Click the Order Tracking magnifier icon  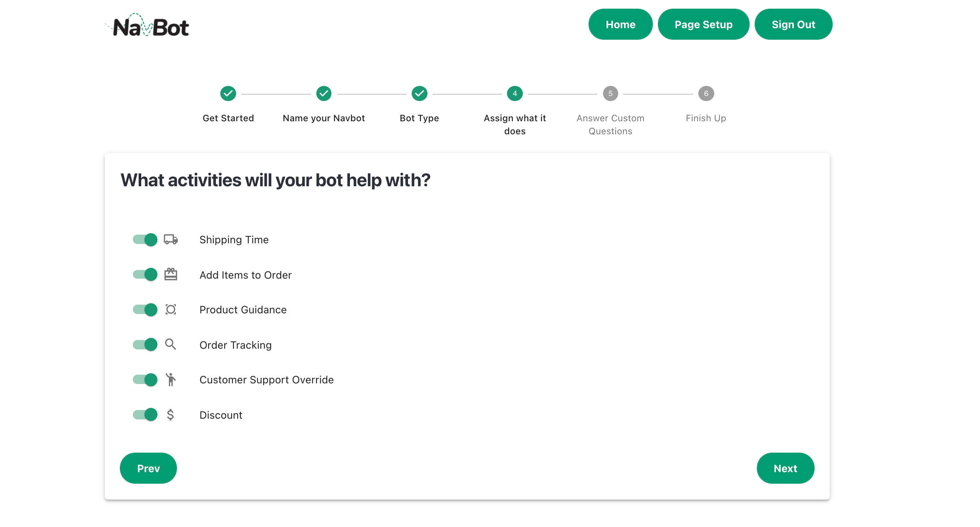(170, 344)
